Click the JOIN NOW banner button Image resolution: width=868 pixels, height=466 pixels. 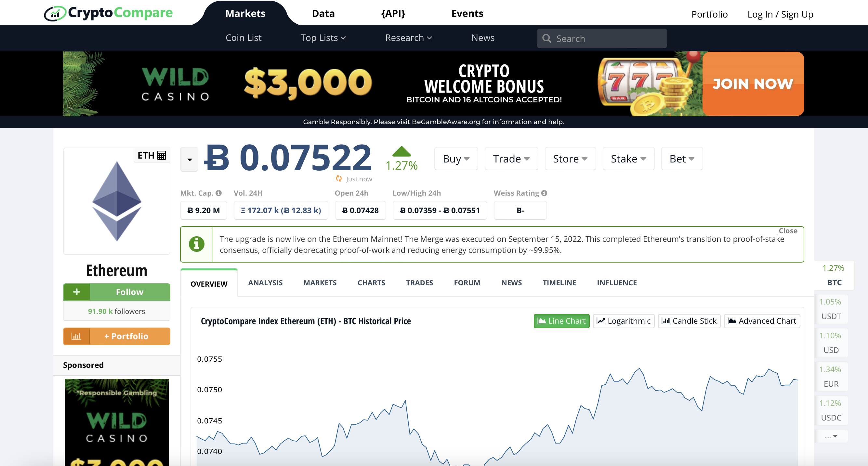coord(753,84)
